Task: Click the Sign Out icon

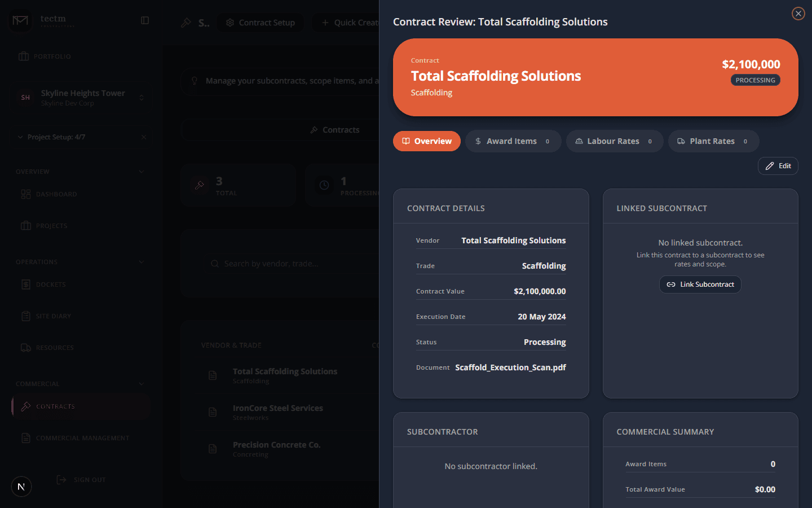Action: click(61, 480)
